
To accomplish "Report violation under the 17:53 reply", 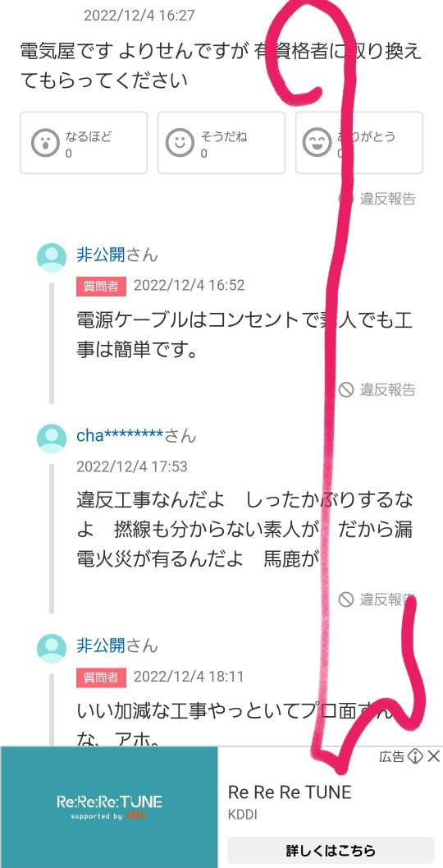I will tap(377, 599).
